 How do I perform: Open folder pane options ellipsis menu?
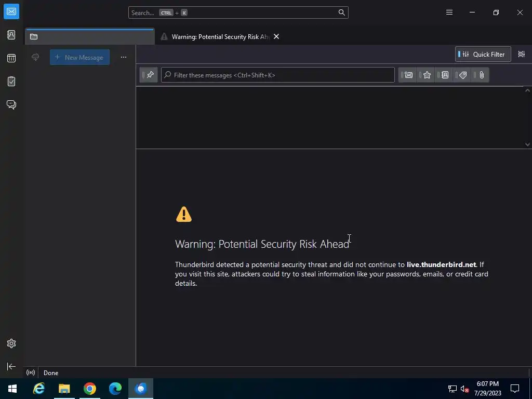(x=124, y=57)
